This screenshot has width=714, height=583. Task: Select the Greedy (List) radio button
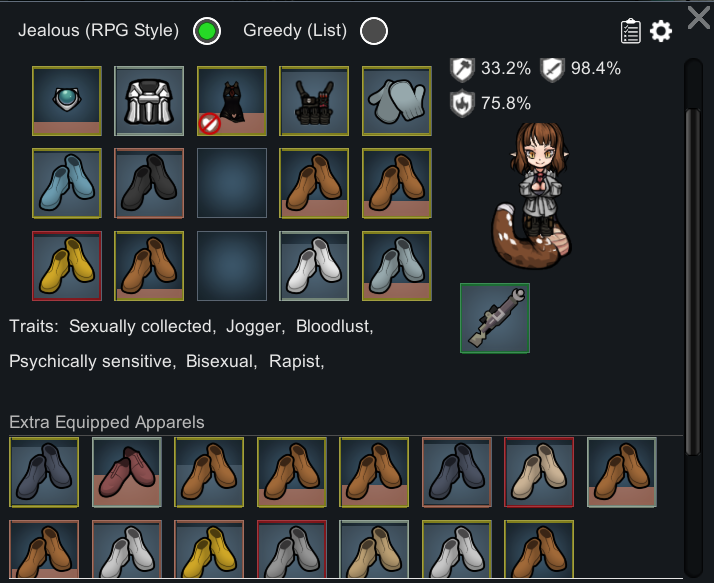pos(374,31)
